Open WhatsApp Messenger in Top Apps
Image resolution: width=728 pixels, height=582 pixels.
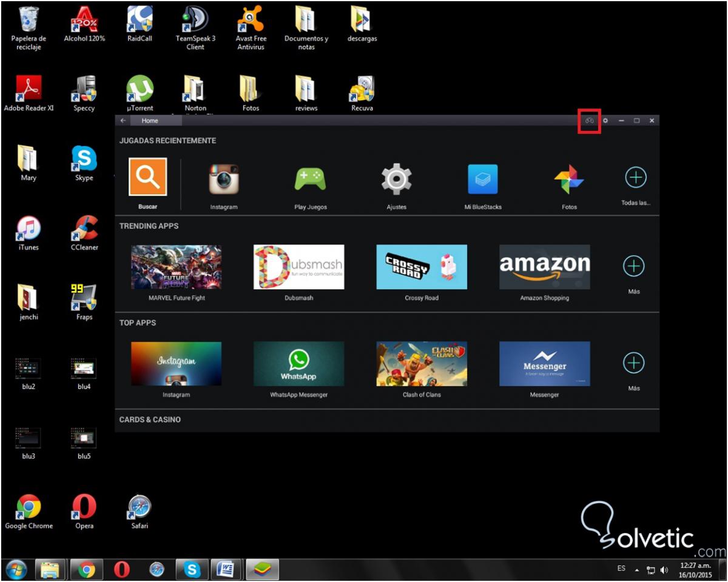point(298,364)
